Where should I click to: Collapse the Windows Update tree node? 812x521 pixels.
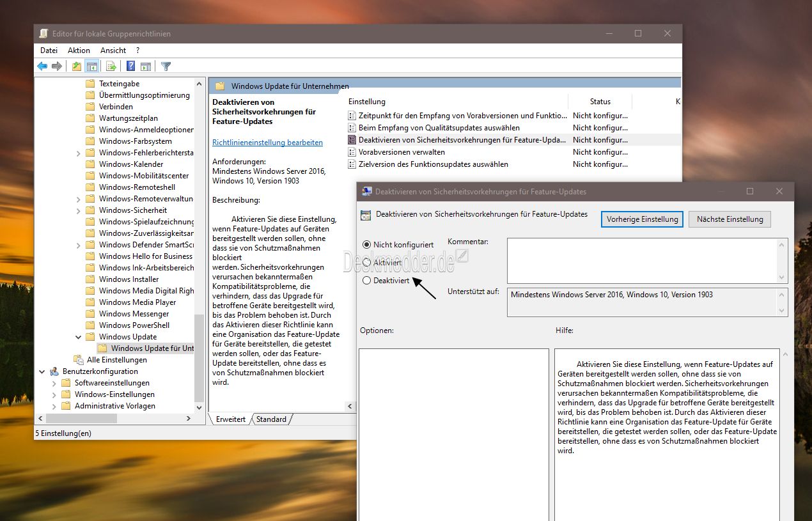pyautogui.click(x=79, y=337)
